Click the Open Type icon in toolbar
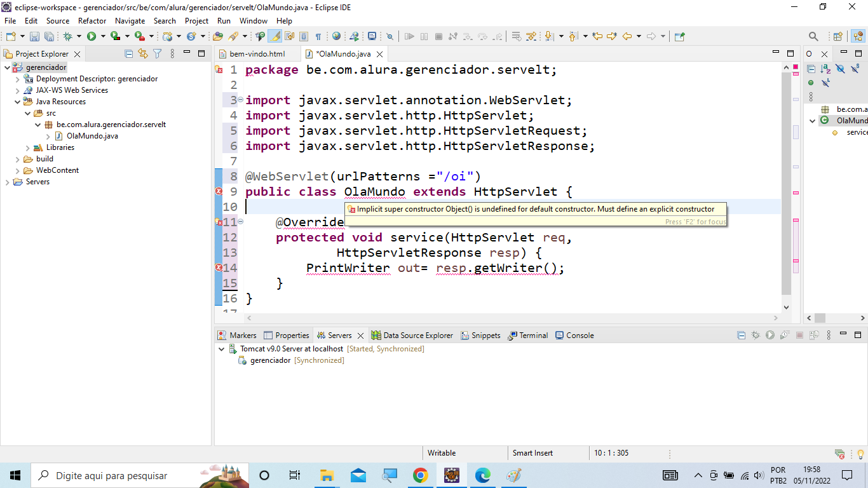868x488 pixels. pos(218,37)
